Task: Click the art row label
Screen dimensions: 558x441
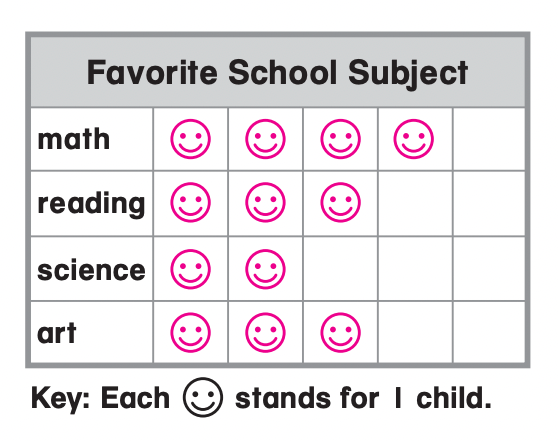Action: 57,333
